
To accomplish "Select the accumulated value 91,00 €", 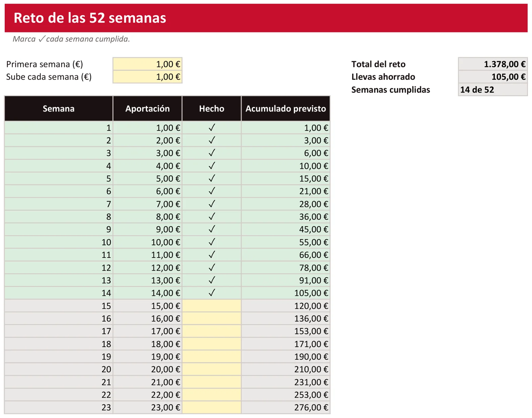I will (x=286, y=280).
